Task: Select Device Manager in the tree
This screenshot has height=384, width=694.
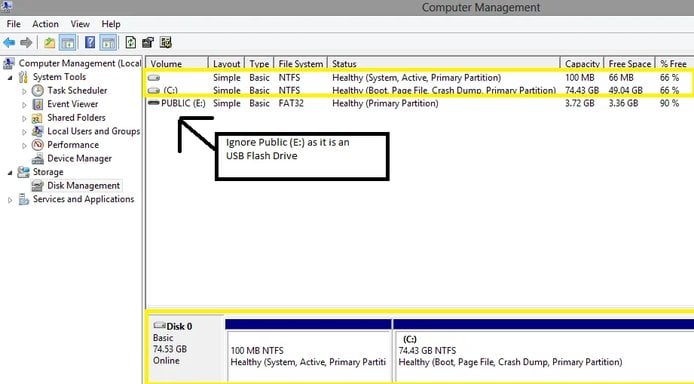Action: tap(80, 158)
